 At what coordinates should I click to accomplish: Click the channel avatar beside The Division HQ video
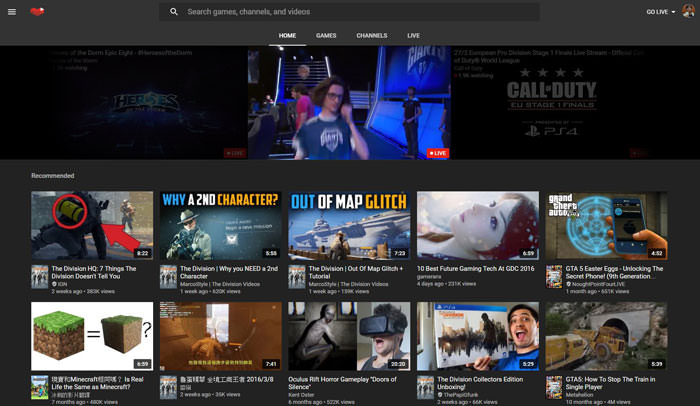click(x=39, y=276)
